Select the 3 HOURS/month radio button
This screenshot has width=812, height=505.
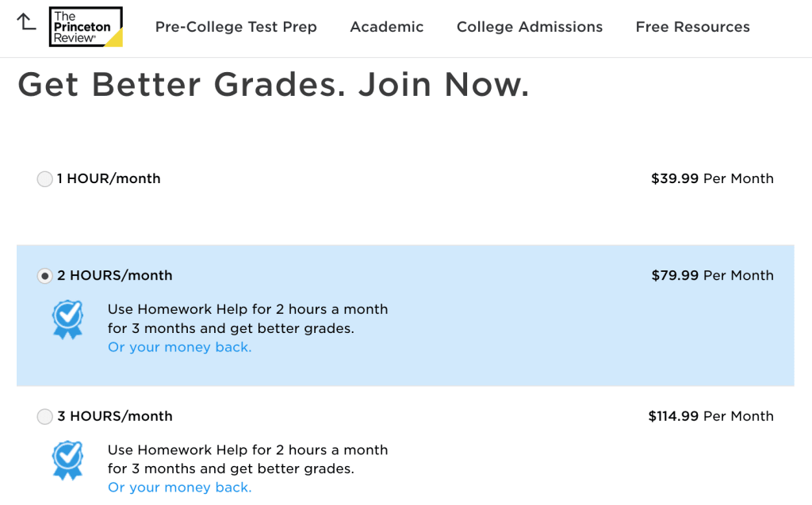(44, 416)
